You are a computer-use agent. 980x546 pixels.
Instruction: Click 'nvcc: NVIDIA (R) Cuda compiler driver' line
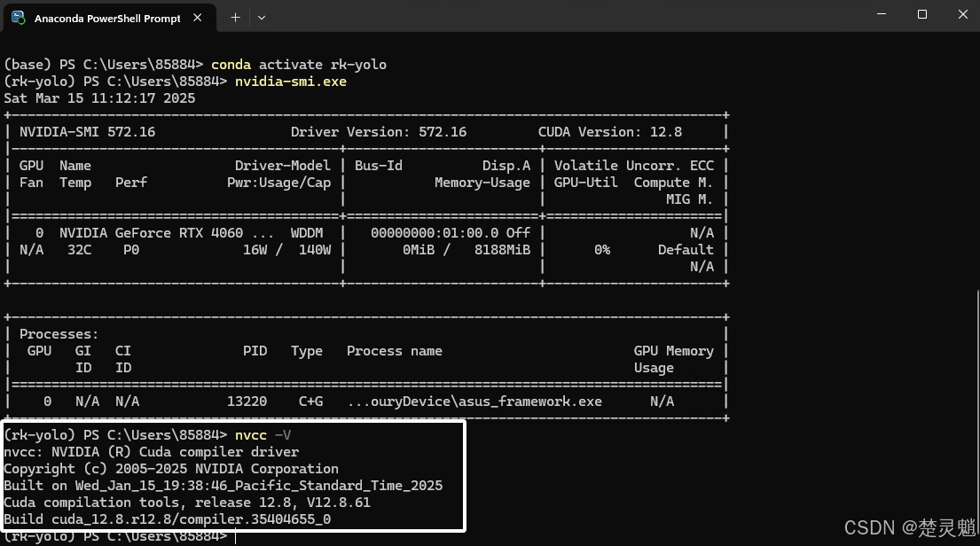(x=152, y=452)
